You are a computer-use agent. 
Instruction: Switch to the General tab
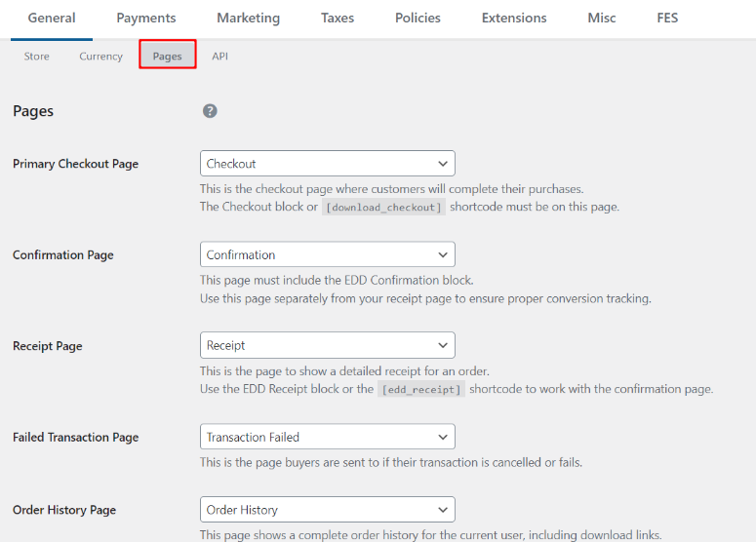pos(52,19)
